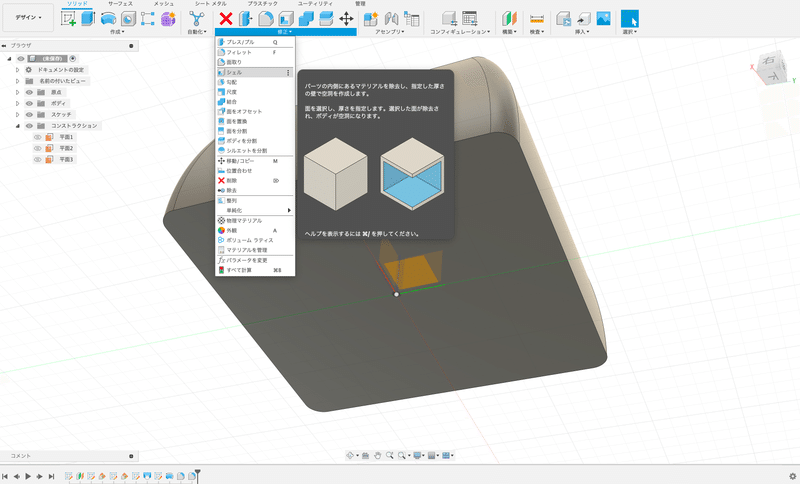Viewport: 800px width, 484px height.
Task: Click the timeline end marker
Action: [198, 475]
